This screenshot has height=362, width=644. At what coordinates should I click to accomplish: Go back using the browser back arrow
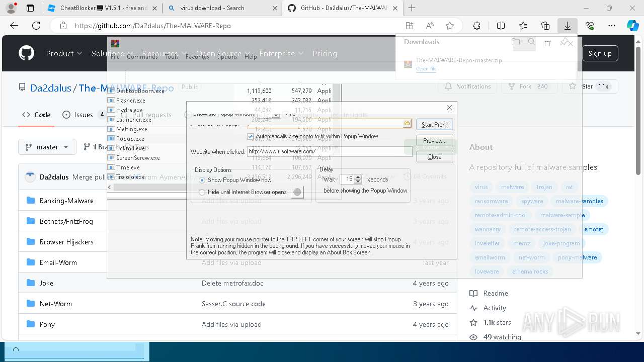point(14,26)
